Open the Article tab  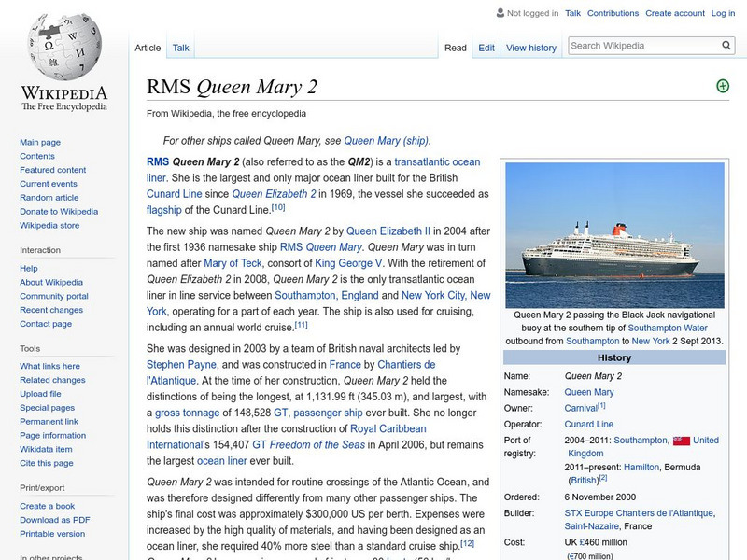148,48
